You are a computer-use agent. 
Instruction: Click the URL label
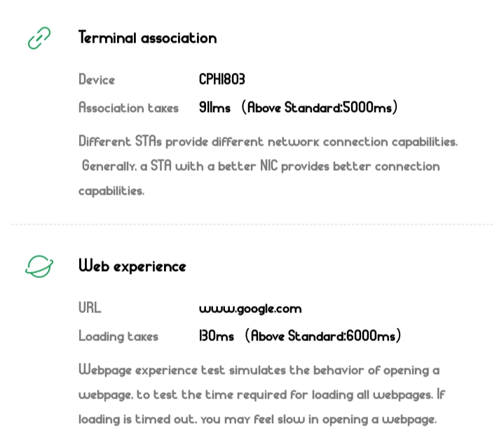90,308
